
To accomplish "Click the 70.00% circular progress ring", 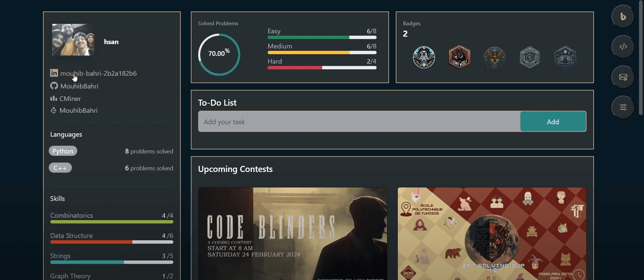I will click(x=219, y=55).
